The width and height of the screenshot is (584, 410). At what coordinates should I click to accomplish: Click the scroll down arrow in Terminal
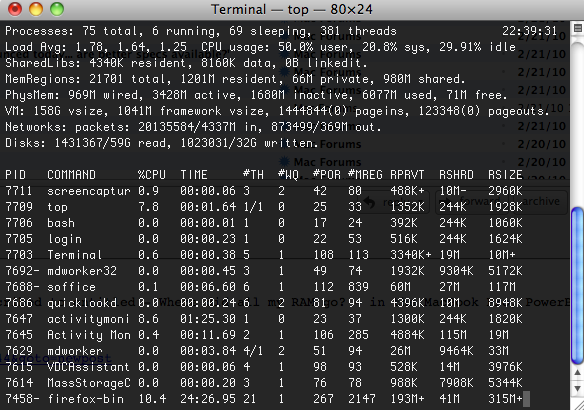point(577,389)
